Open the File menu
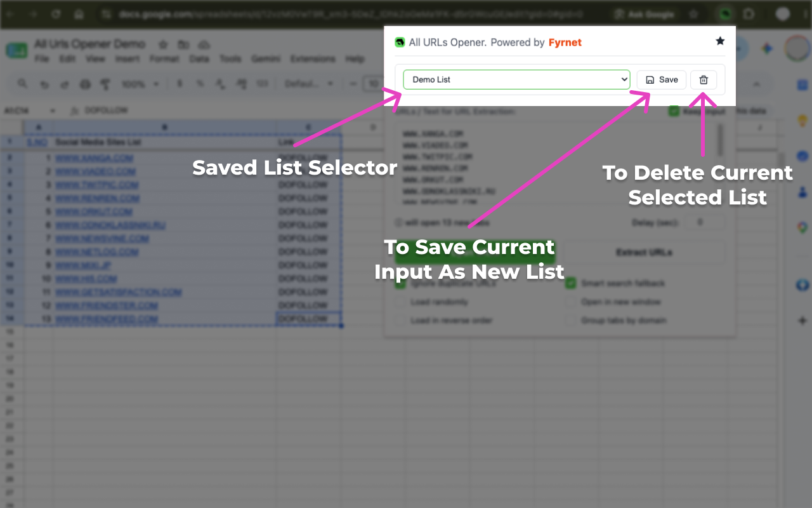This screenshot has width=812, height=508. [42, 59]
